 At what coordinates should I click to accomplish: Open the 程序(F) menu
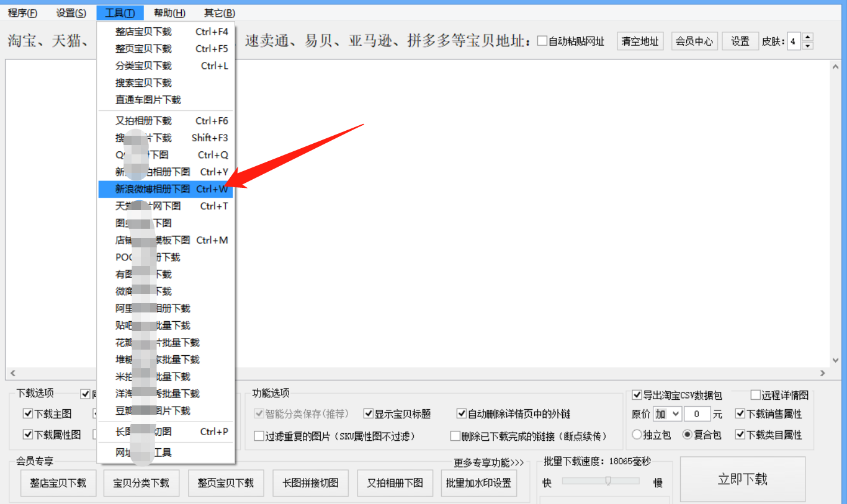coord(21,12)
